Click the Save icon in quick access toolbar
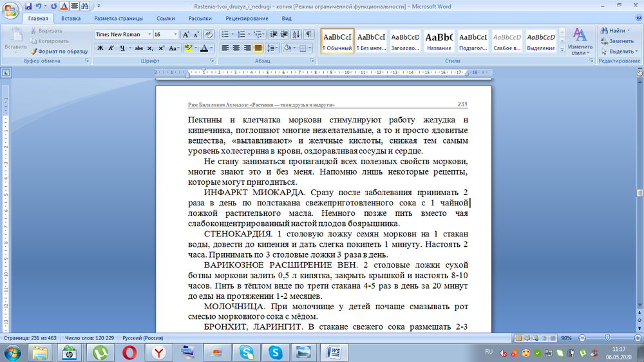Image resolution: width=644 pixels, height=362 pixels. pos(28,6)
